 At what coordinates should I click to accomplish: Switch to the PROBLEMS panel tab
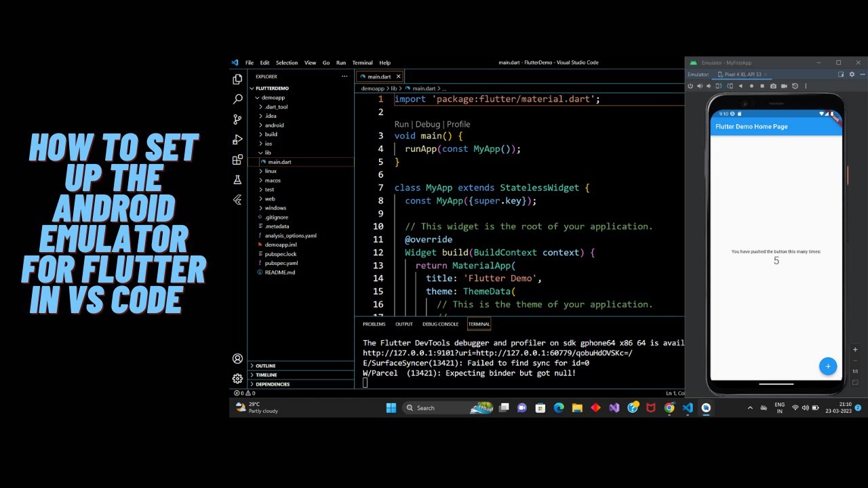(x=374, y=324)
